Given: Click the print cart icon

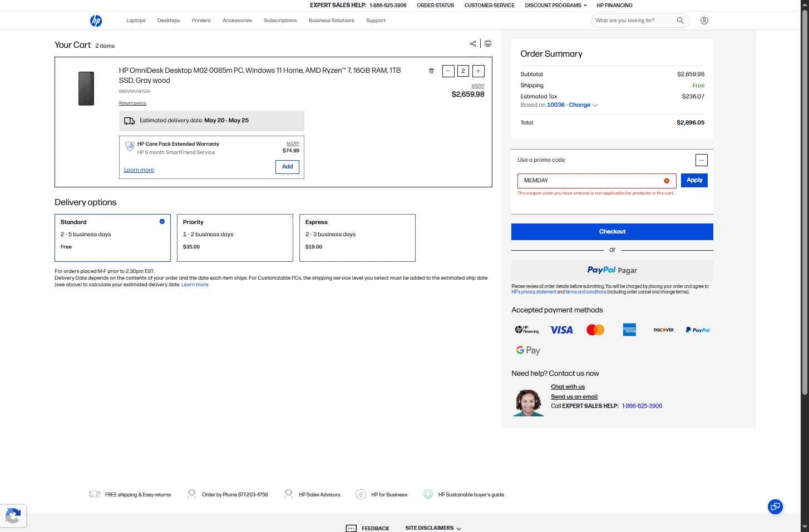Looking at the screenshot, I should click(488, 43).
